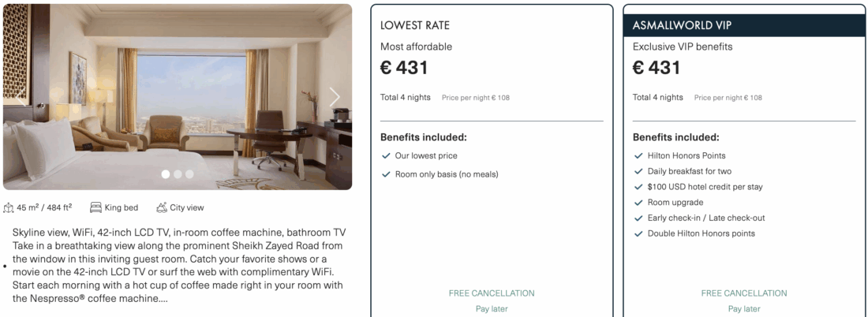The image size is (868, 317).
Task: Click FREE CANCELLATION in VIP card
Action: tap(744, 293)
